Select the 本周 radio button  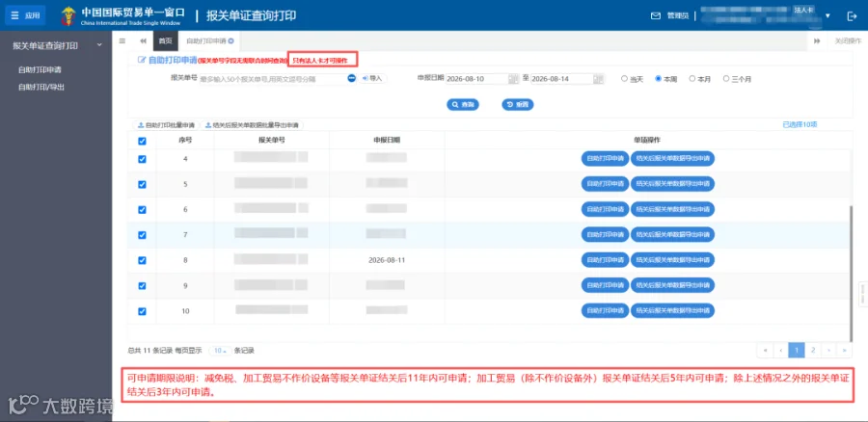click(x=658, y=79)
